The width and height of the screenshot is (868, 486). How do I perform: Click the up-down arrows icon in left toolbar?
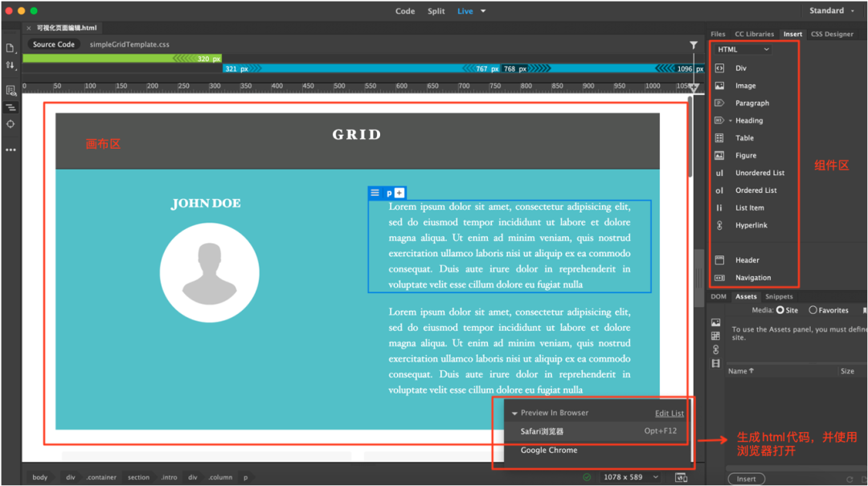pos(10,65)
